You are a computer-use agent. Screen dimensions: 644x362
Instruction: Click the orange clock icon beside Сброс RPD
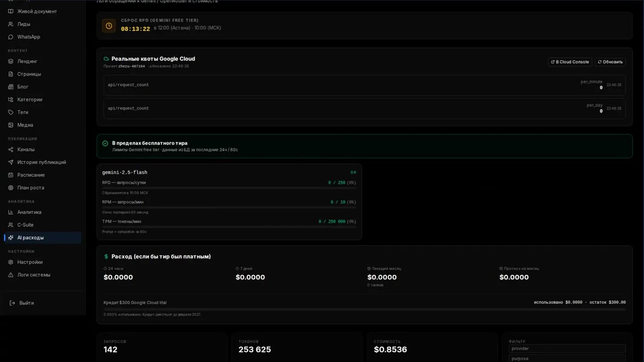click(109, 26)
